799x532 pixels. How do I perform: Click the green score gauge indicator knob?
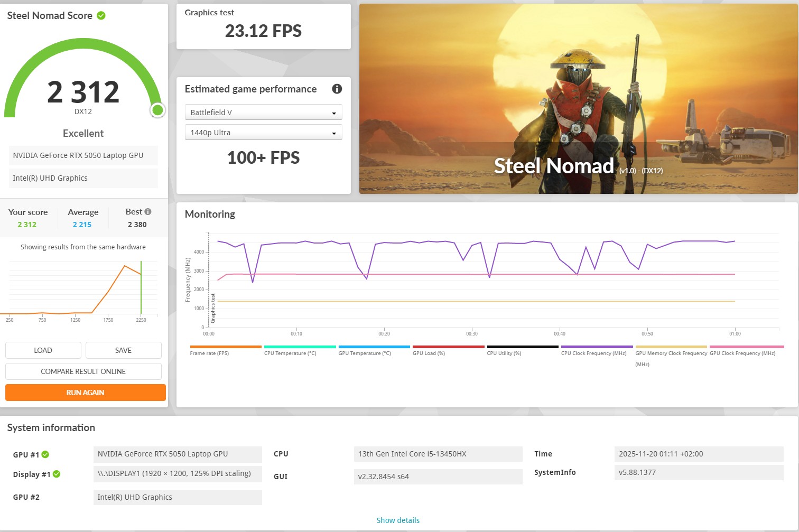[x=157, y=110]
